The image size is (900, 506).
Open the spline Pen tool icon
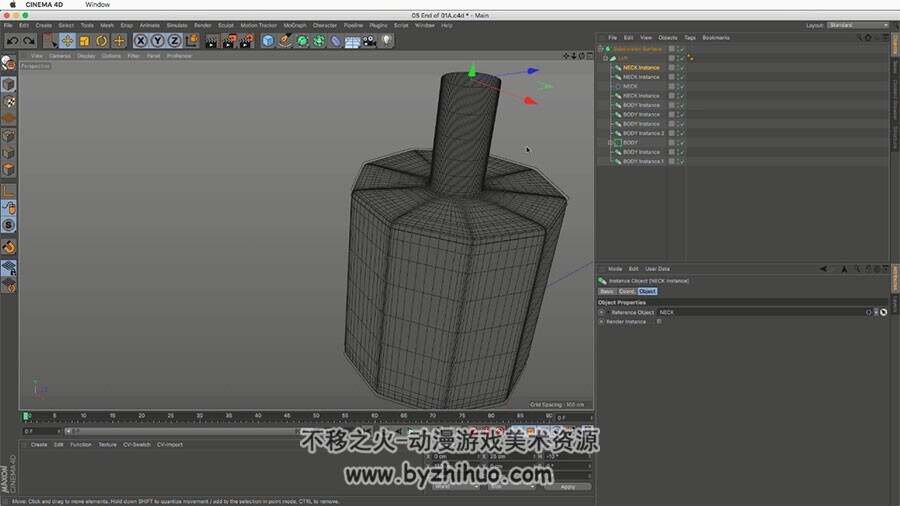point(285,41)
